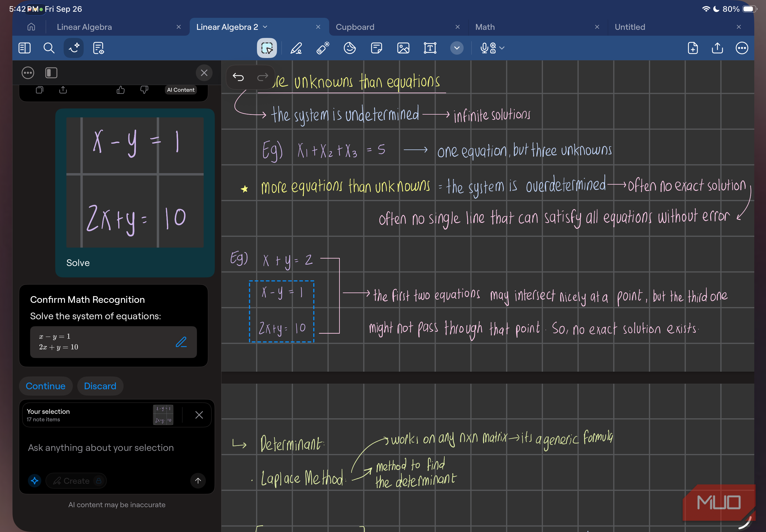Open AI panel ellipsis options
The width and height of the screenshot is (766, 532).
[x=28, y=73]
